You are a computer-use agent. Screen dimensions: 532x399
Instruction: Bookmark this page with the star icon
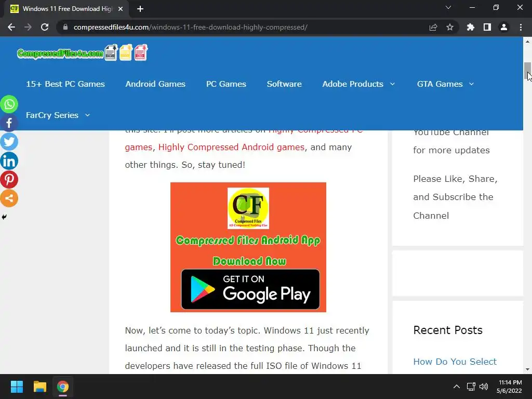[450, 27]
